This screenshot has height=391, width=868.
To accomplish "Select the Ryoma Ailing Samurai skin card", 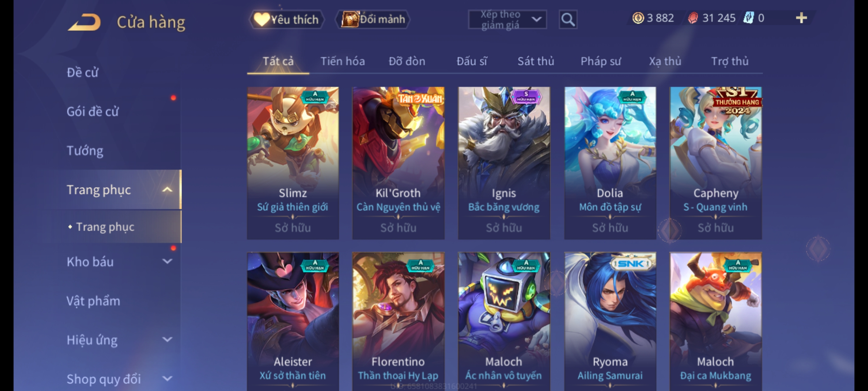I will 610,321.
